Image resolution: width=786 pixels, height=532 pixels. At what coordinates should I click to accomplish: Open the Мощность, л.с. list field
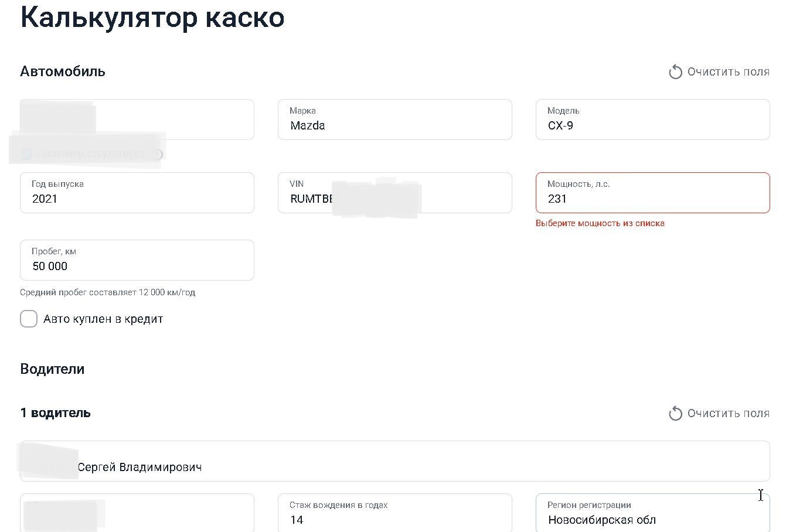[x=652, y=193]
